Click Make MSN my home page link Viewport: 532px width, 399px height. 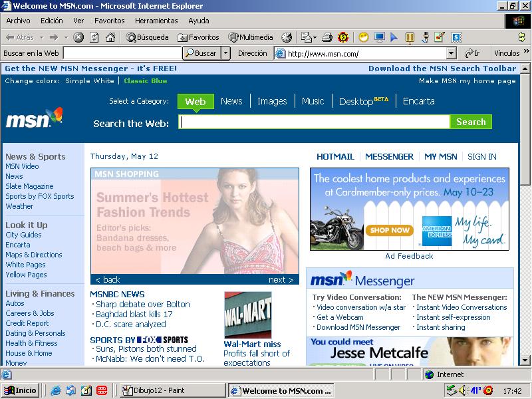[467, 80]
